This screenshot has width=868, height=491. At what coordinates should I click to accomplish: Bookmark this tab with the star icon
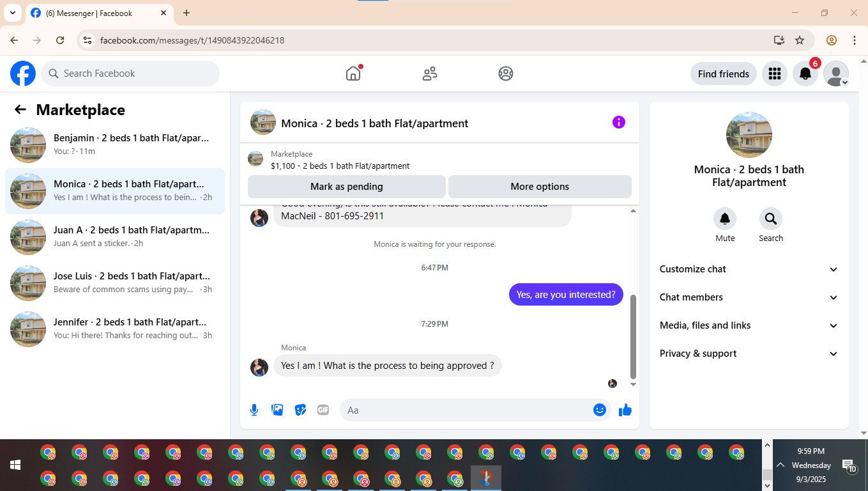[800, 40]
